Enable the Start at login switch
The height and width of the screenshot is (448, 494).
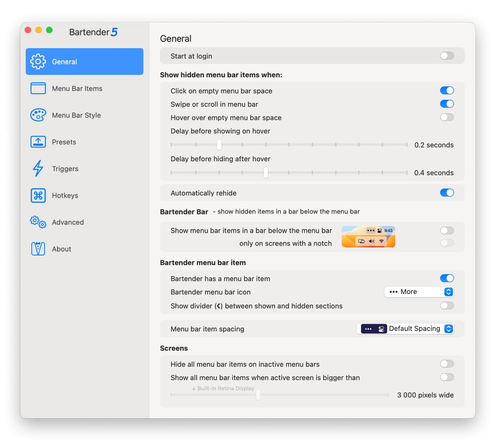(446, 56)
